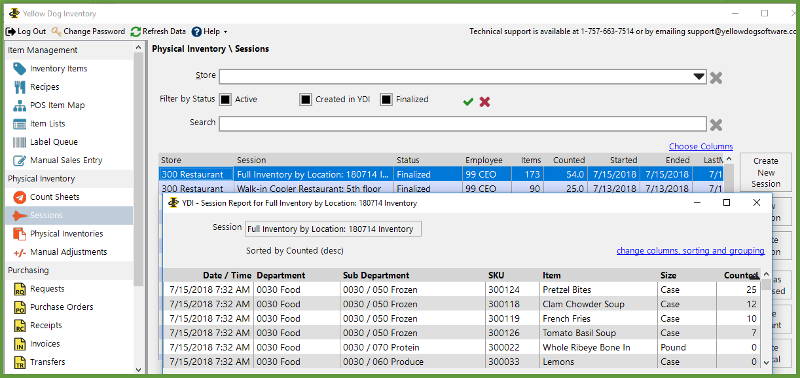Open Invoices in sidebar
800x378 pixels.
pyautogui.click(x=45, y=344)
